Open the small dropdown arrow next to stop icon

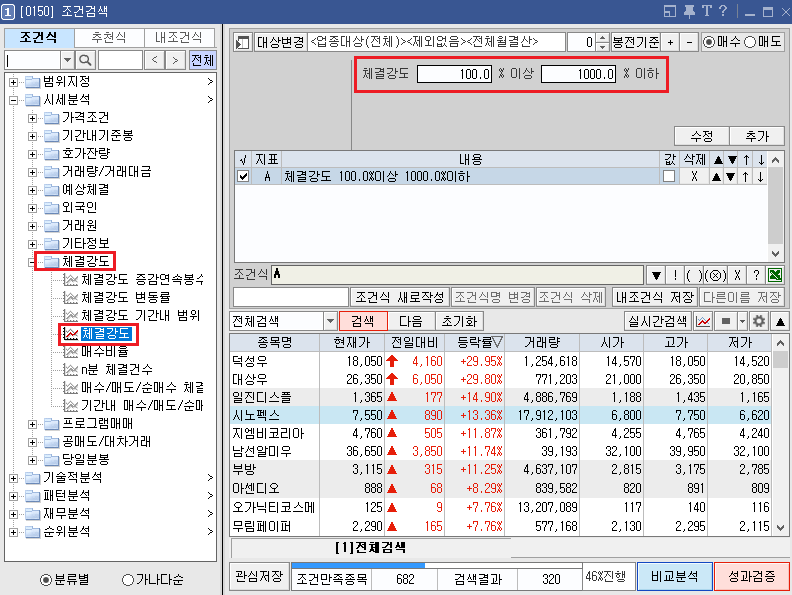pos(742,321)
